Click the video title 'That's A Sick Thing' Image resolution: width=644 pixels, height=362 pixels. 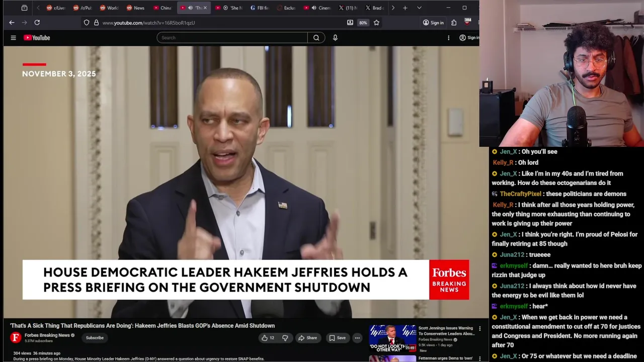coord(142,326)
